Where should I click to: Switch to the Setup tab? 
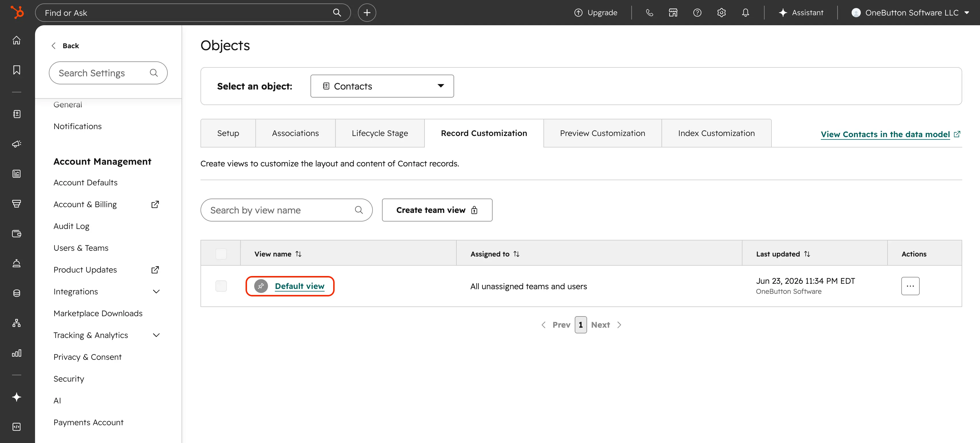pos(228,133)
